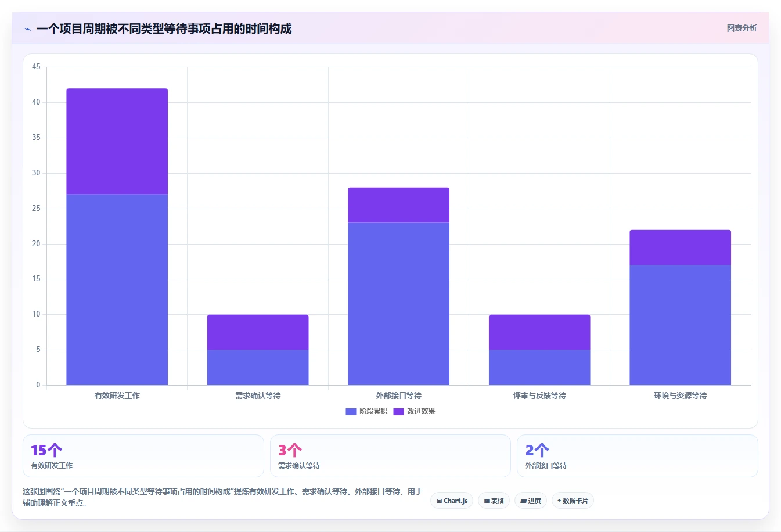Click the chart title text in the header
781x532 pixels.
[x=164, y=28]
